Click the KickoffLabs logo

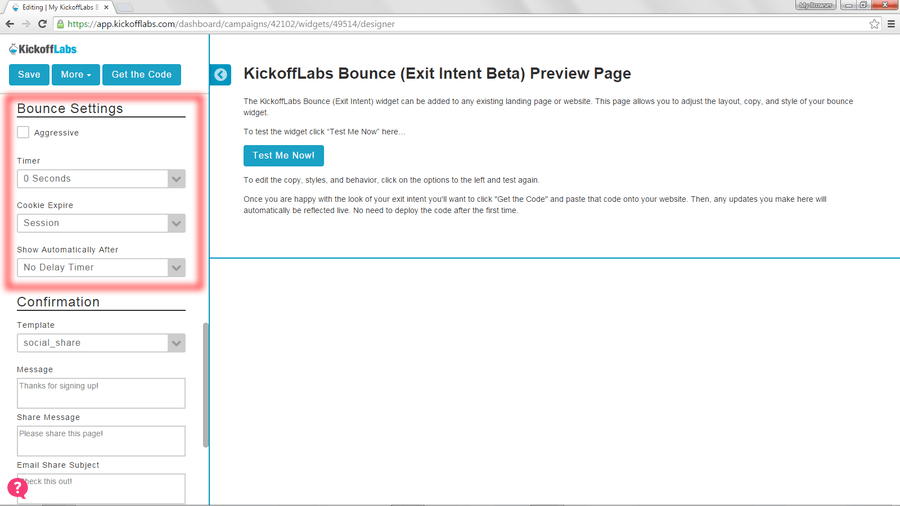(x=43, y=49)
